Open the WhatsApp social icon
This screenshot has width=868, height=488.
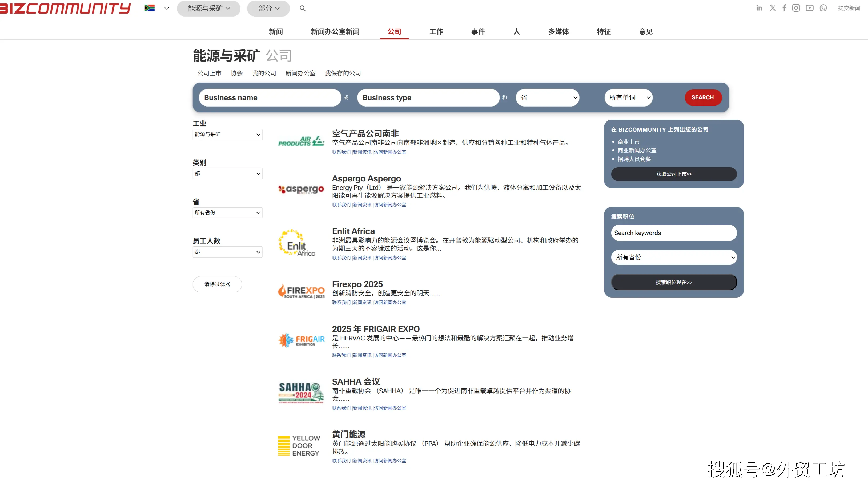point(823,8)
